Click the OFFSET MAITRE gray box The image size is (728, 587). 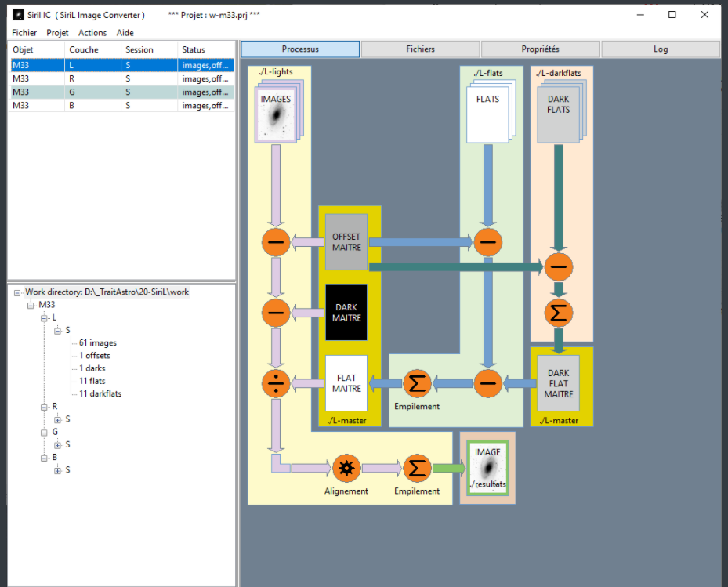click(x=346, y=242)
